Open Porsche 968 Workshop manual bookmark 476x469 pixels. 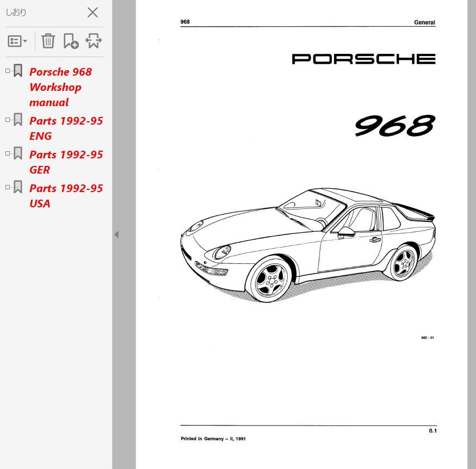click(x=60, y=87)
